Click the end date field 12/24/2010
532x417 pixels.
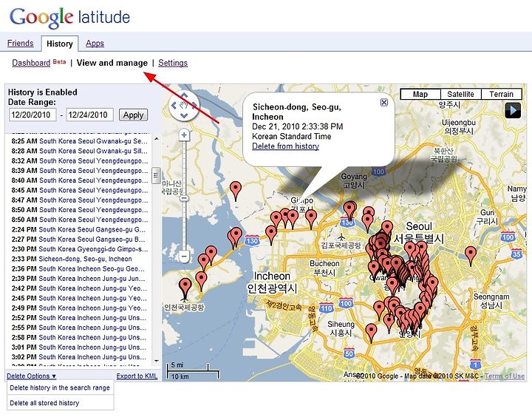click(x=89, y=115)
